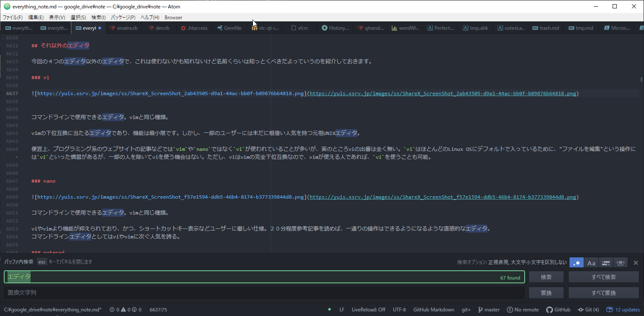
Task: Click the 置換文字列 replace input field
Action: click(x=264, y=293)
